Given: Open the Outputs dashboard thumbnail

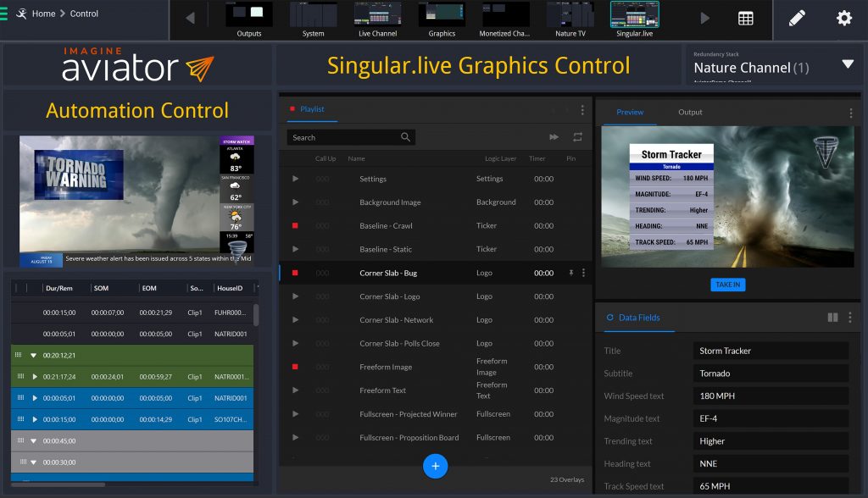Looking at the screenshot, I should [249, 20].
